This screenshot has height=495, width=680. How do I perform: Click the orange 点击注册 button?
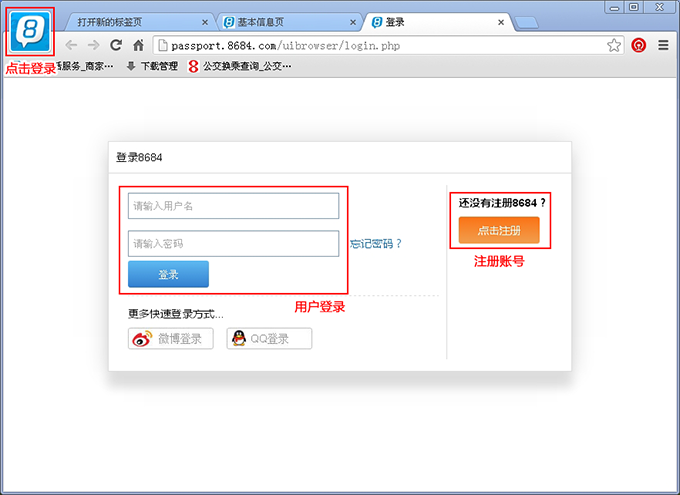498,230
